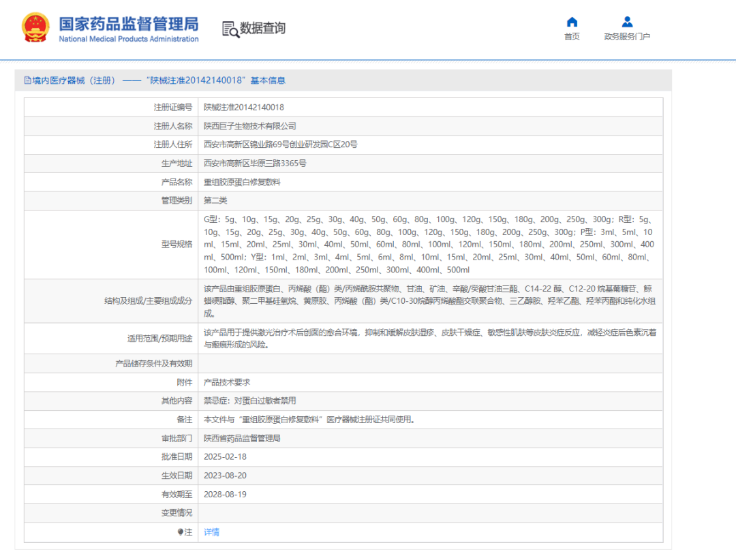Go to home via house icon

[572, 22]
